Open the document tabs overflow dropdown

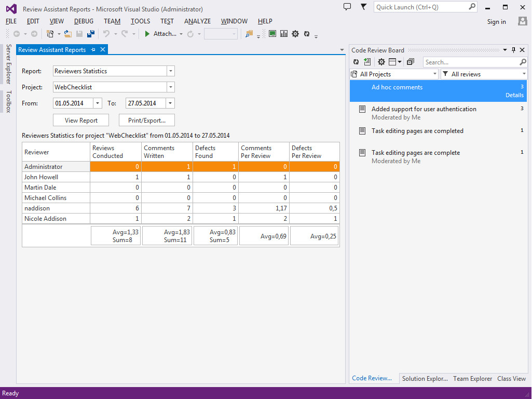pyautogui.click(x=342, y=50)
